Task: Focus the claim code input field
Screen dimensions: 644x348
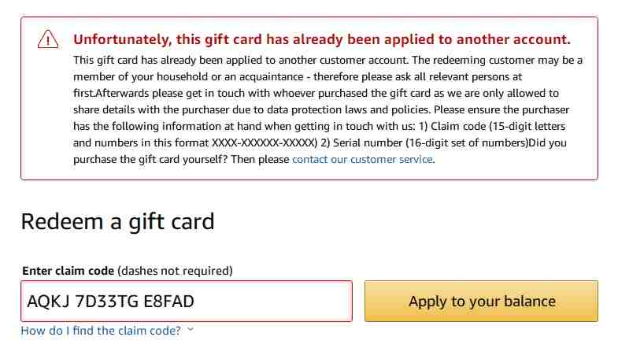Action: [x=187, y=302]
